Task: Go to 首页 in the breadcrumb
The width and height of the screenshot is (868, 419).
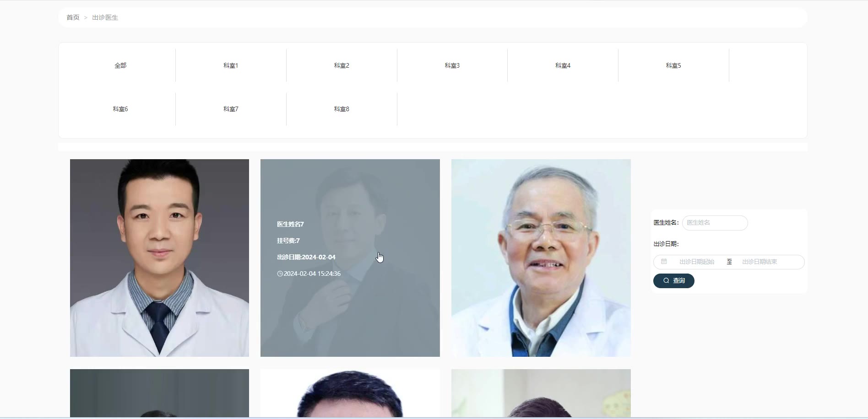Action: click(x=73, y=17)
